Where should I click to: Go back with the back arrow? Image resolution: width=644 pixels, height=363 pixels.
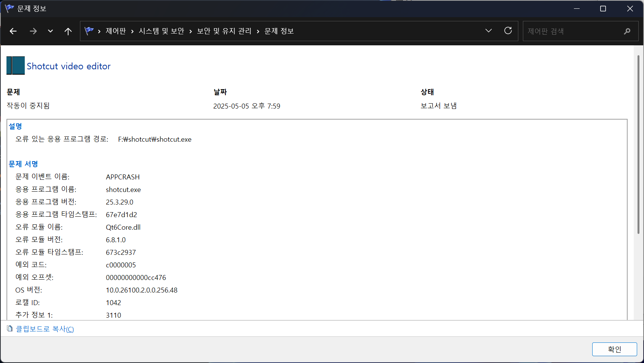coord(13,31)
